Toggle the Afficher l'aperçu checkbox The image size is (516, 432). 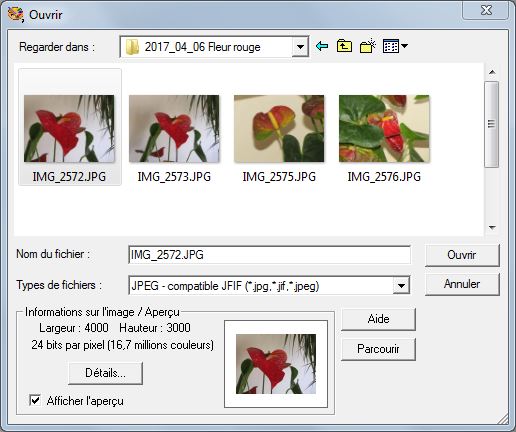35,400
